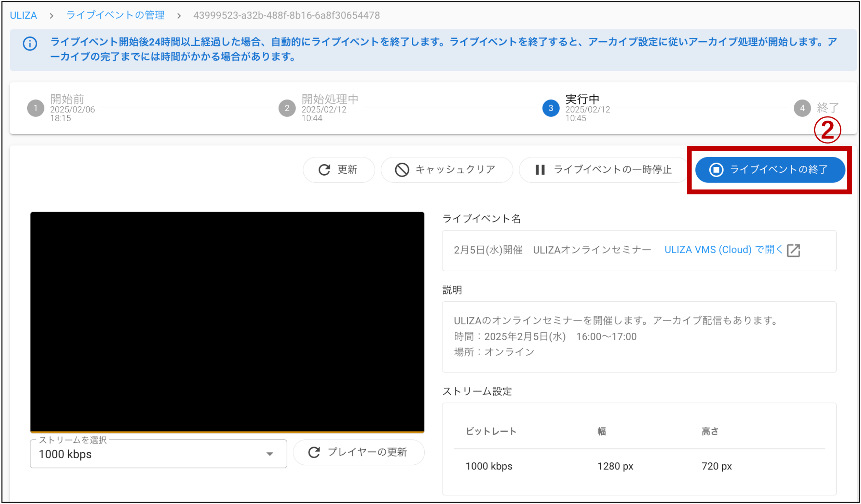Open the ストリームを選択 dropdown
This screenshot has width=861, height=504.
point(159,454)
